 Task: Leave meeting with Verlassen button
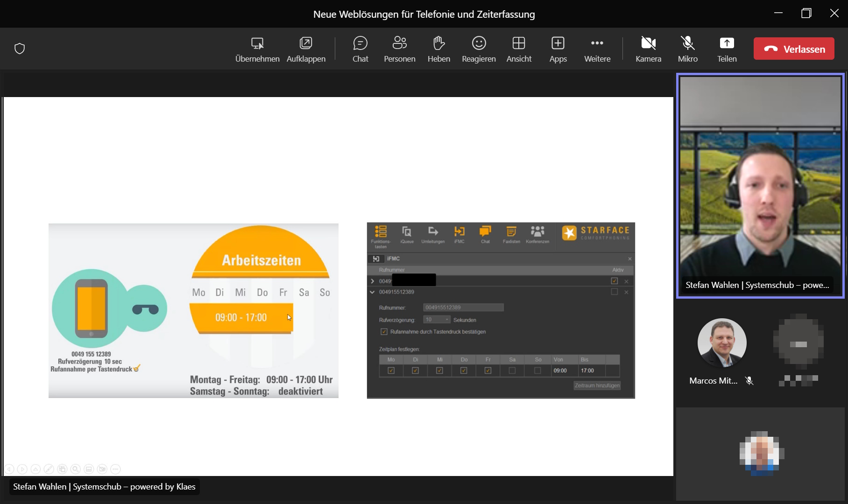point(794,49)
